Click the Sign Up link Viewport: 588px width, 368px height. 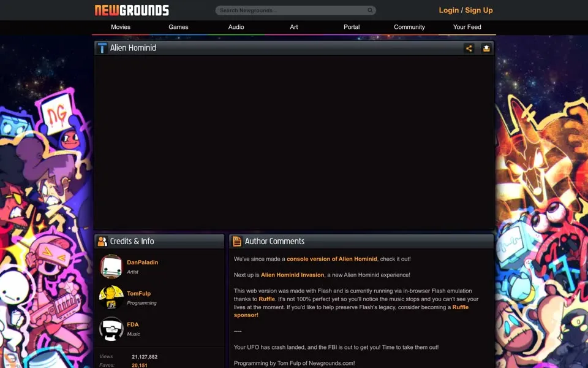[479, 10]
